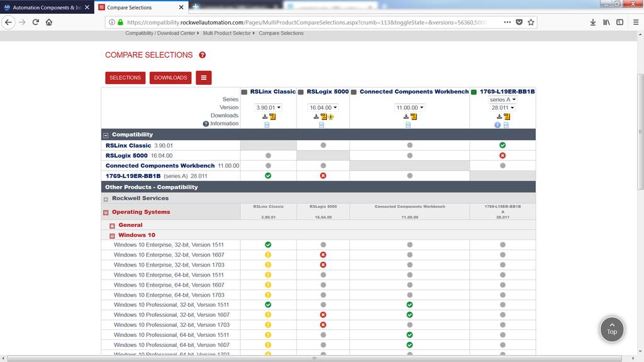Show the browser sidebar
Screen dimensions: 644x362
pyautogui.click(x=619, y=22)
